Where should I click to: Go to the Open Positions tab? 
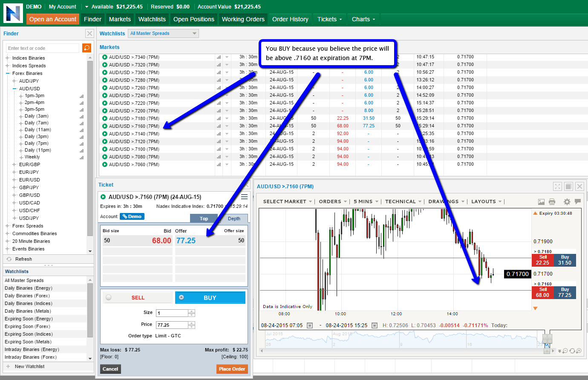194,19
